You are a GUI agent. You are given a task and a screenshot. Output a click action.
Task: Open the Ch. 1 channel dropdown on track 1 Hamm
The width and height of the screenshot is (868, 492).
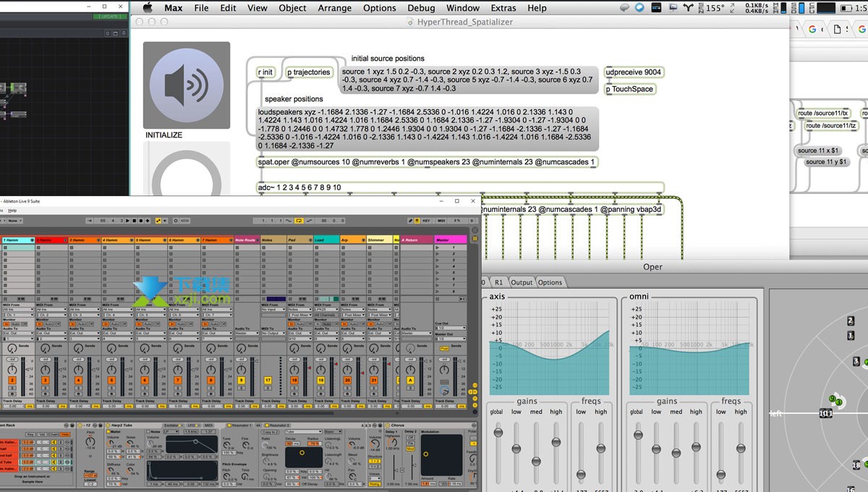click(17, 315)
